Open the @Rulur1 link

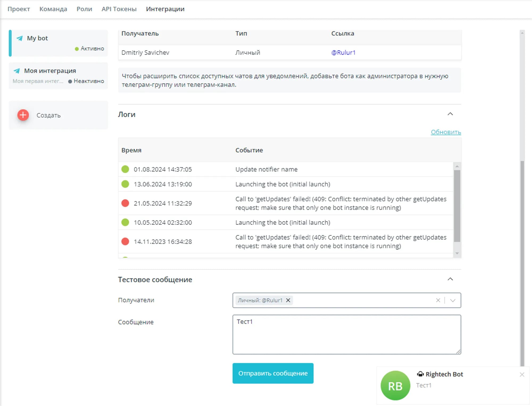point(343,53)
